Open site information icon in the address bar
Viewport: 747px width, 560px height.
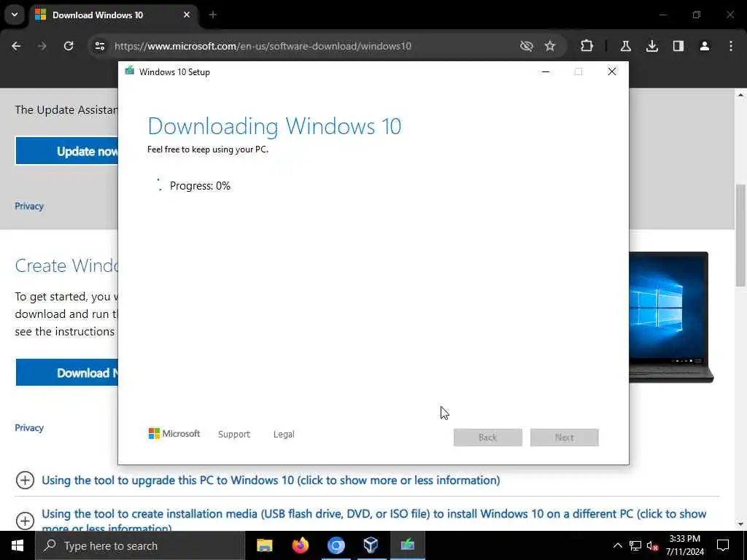pos(100,46)
